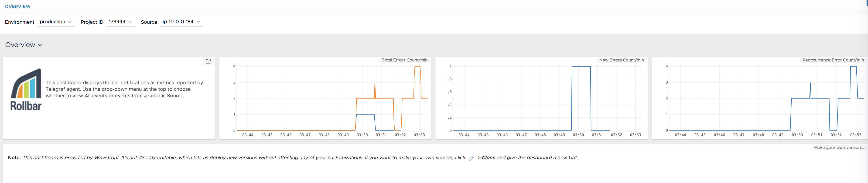Screen dimensions: 868x183
Task: Click the OVERVIEW breadcrumb link
Action: click(17, 7)
